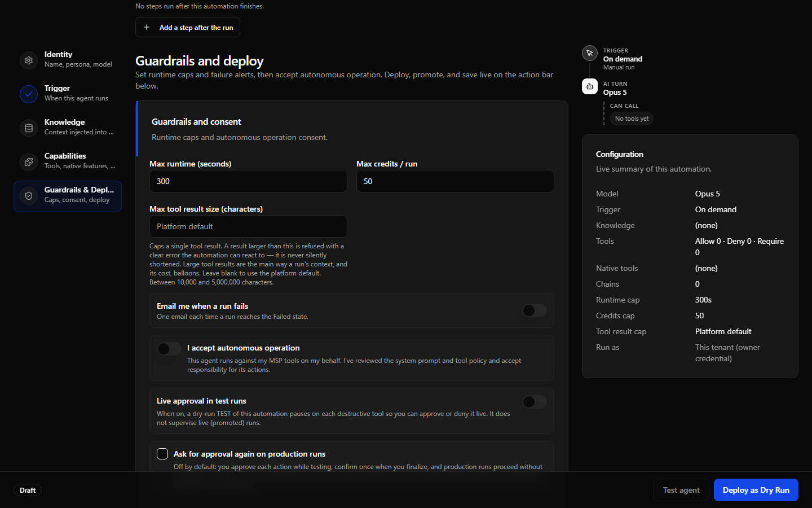Click the Max tool result size field
Screen dimensions: 812x508
(x=248, y=226)
